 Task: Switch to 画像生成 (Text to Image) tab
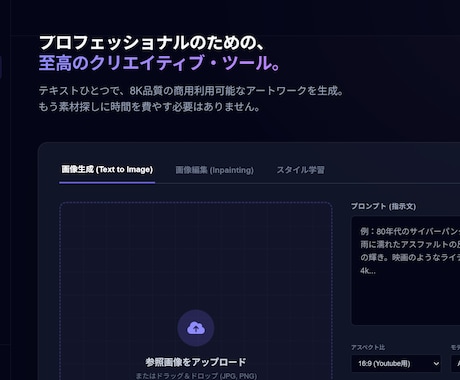click(107, 170)
